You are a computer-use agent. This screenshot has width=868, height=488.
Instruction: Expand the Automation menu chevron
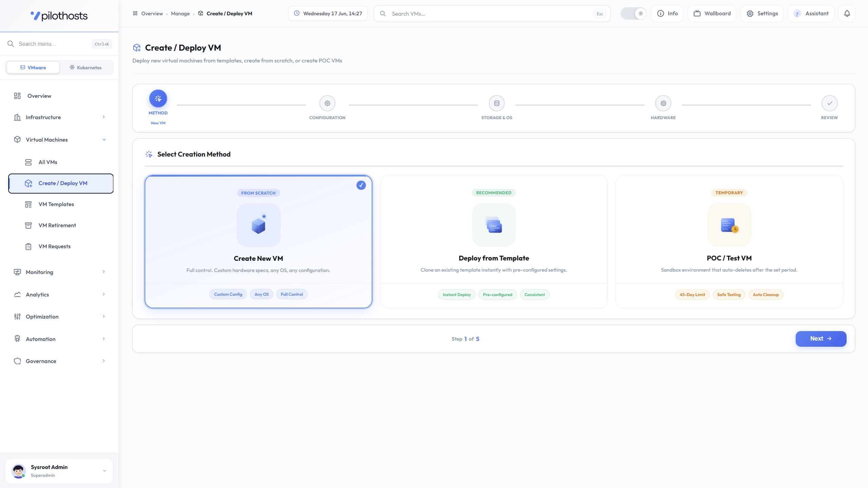point(104,339)
